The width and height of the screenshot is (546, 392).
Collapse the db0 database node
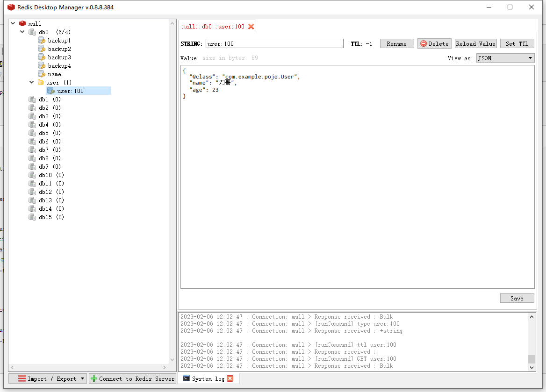[x=22, y=32]
